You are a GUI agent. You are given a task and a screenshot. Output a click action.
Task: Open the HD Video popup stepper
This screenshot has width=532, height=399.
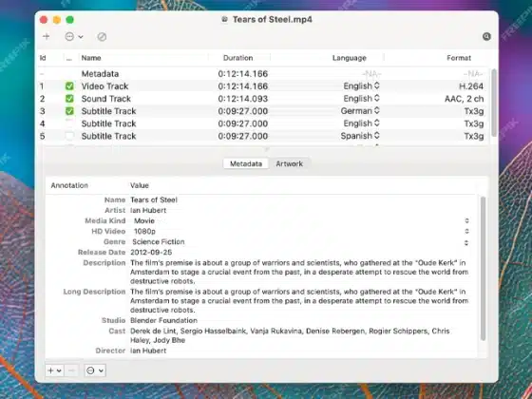click(x=466, y=232)
